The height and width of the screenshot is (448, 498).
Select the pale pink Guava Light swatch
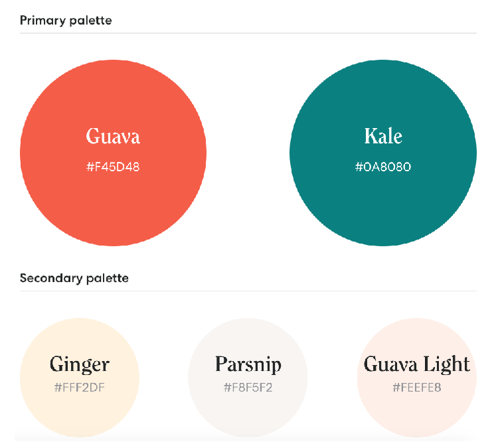(416, 411)
